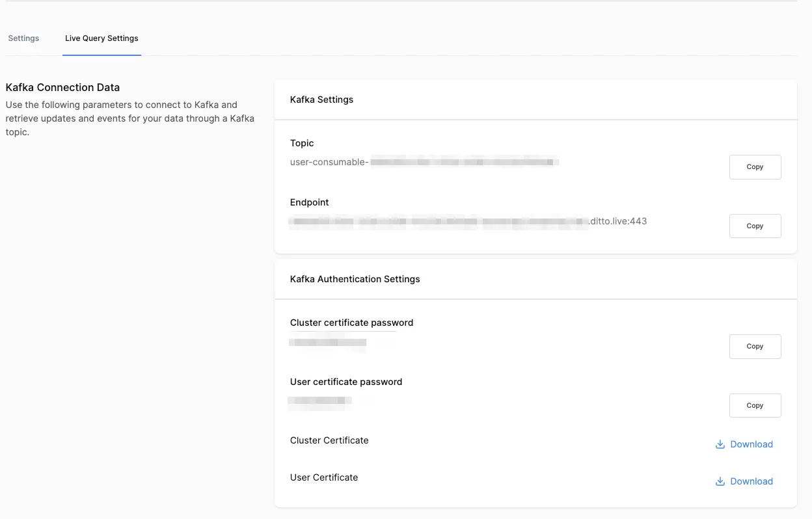Click the 'User Certificate' row label
This screenshot has height=519, width=812.
click(x=324, y=477)
